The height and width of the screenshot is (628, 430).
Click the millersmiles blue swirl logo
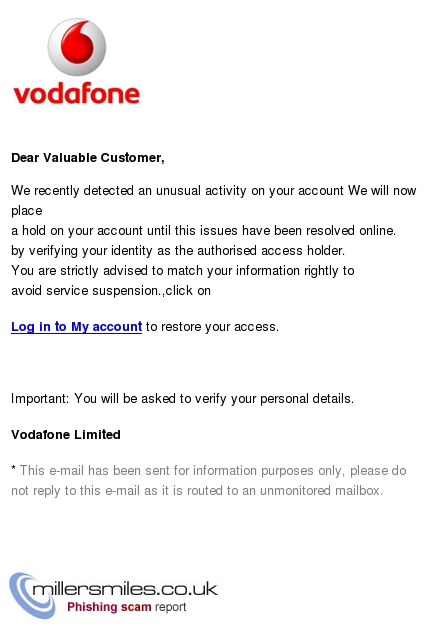(x=32, y=596)
